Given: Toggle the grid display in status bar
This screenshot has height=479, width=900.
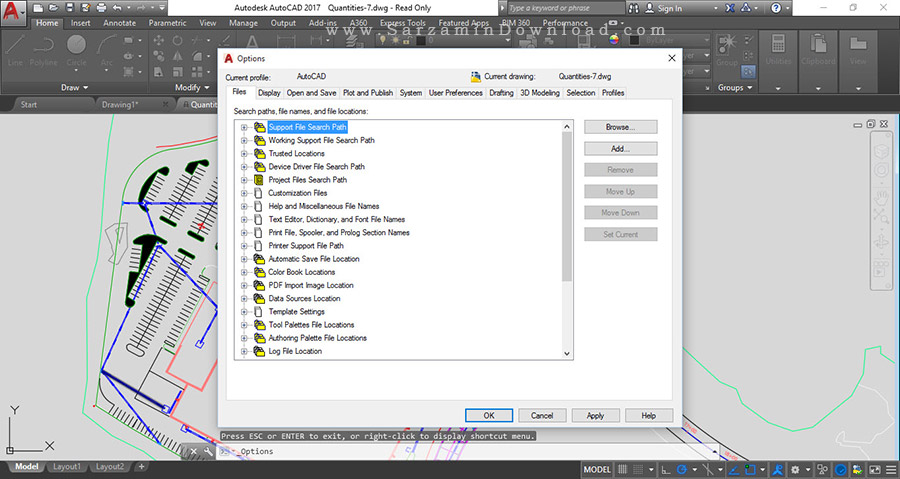Looking at the screenshot, I should pos(622,470).
